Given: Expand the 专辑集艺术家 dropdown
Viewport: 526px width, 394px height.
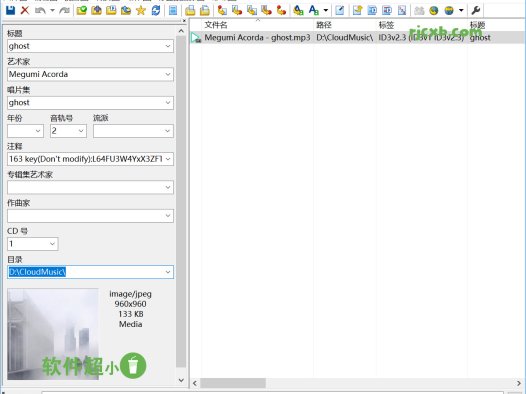Looking at the screenshot, I should (x=168, y=187).
